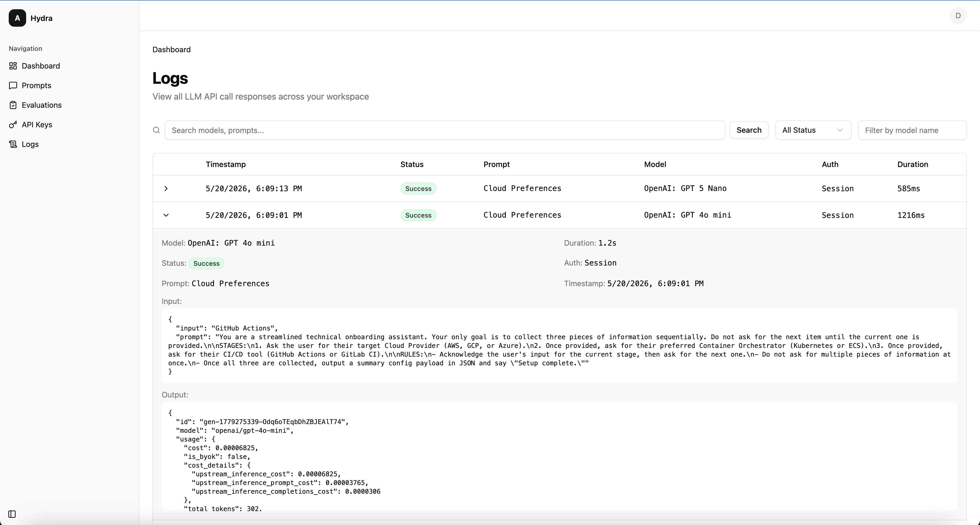Click the Hydra workspace logo icon
The width and height of the screenshot is (980, 525).
[17, 18]
